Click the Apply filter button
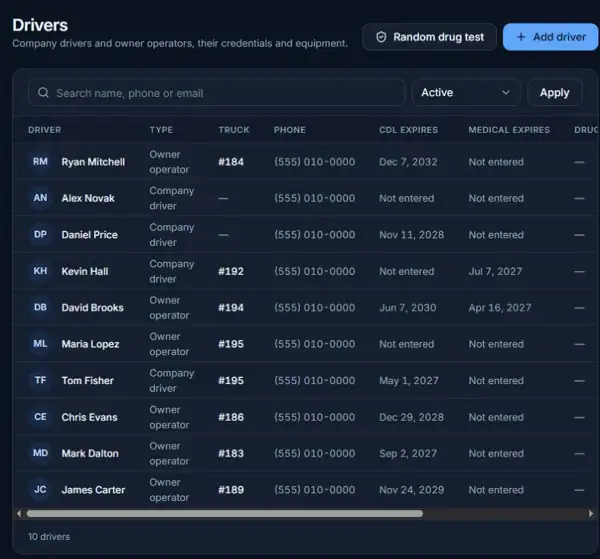This screenshot has height=559, width=600. (x=554, y=93)
